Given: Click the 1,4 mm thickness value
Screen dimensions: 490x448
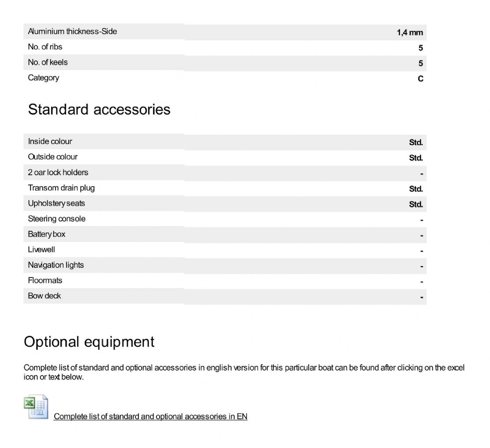Looking at the screenshot, I should (x=410, y=33).
